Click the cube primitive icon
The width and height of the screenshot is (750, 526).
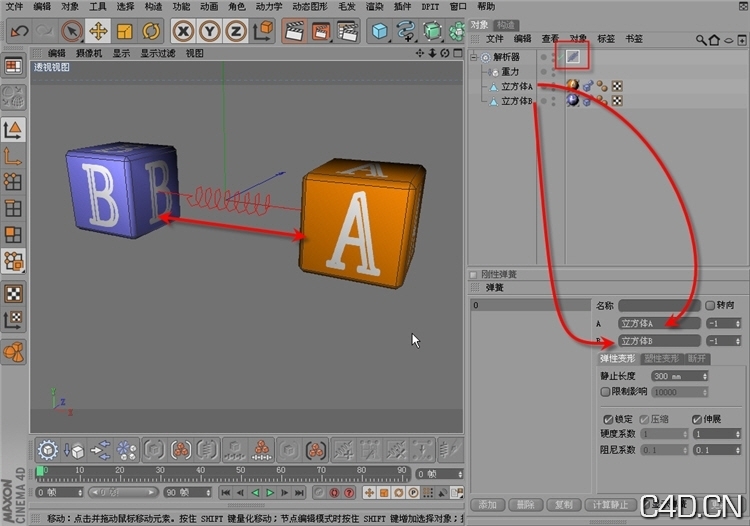[381, 32]
